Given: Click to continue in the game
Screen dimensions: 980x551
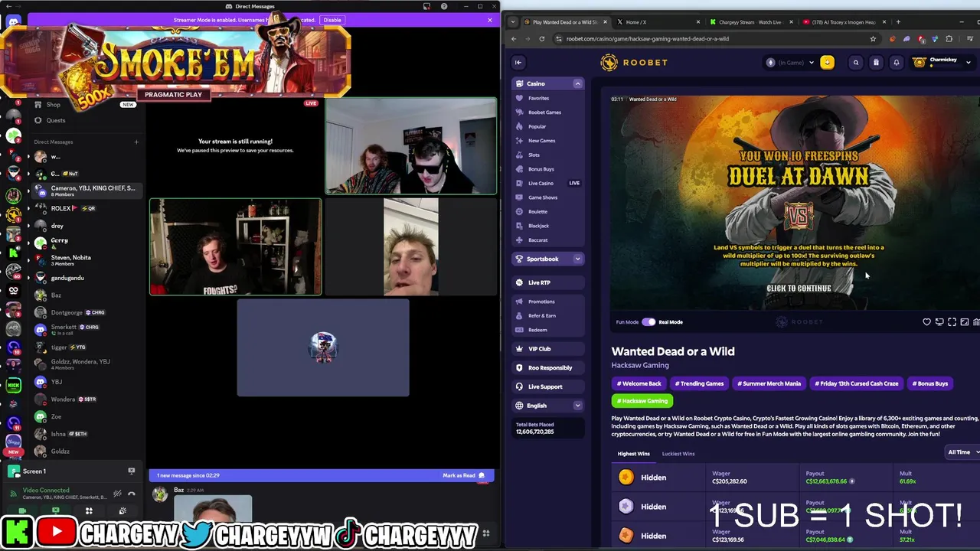Looking at the screenshot, I should 799,289.
